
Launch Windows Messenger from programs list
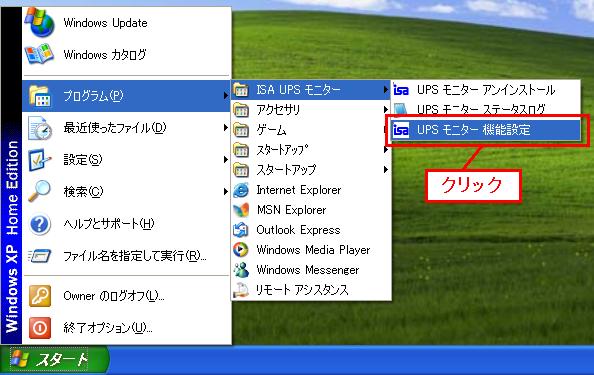click(311, 270)
